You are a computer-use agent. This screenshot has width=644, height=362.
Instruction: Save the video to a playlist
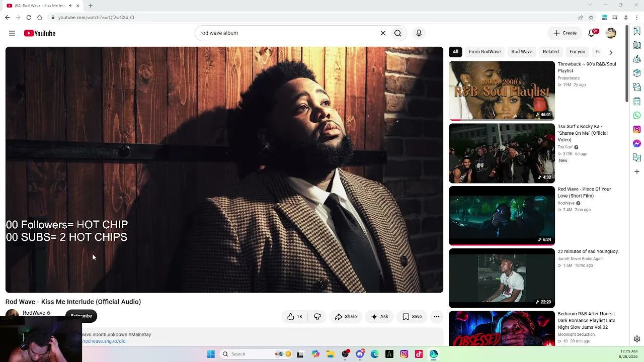click(x=412, y=317)
